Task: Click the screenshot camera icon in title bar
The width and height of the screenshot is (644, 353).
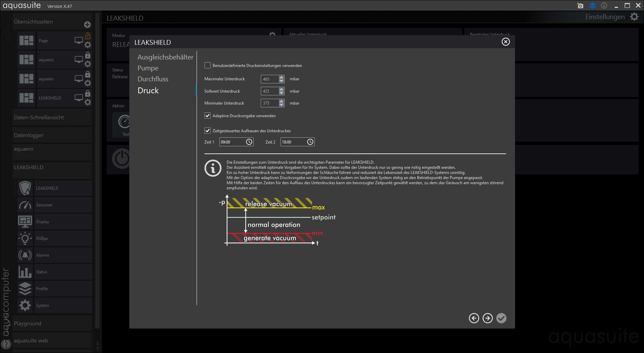Action: tap(580, 6)
